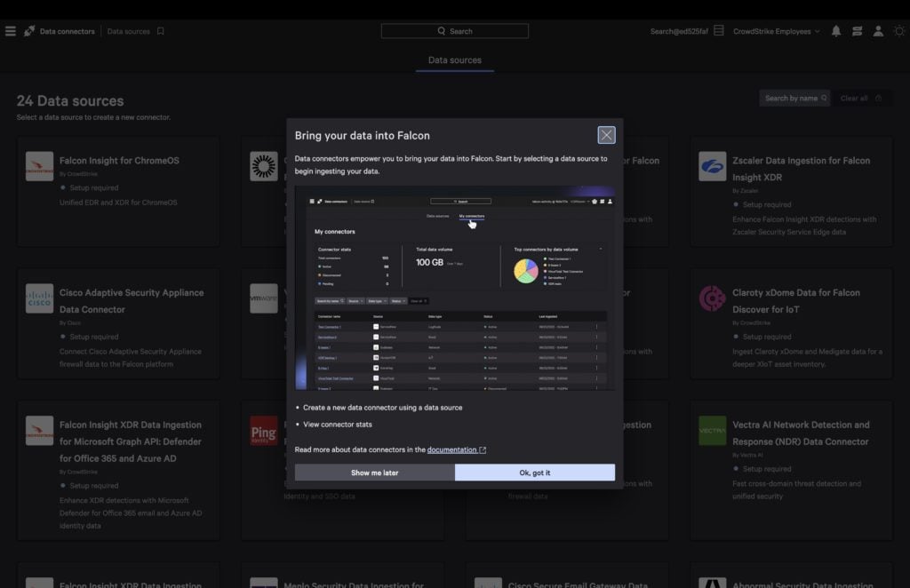Click the Claroty xDome logo icon

coord(712,298)
